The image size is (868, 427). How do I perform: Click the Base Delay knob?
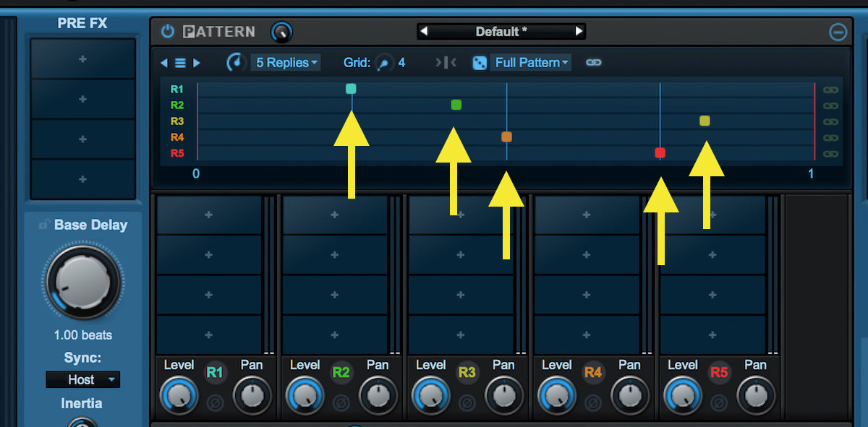pyautogui.click(x=82, y=281)
